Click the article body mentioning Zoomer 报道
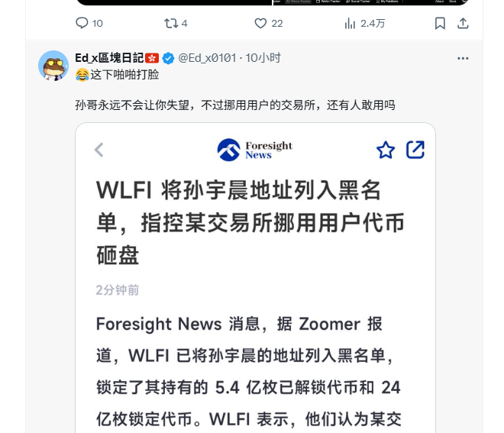This screenshot has height=433, width=504. [x=249, y=371]
